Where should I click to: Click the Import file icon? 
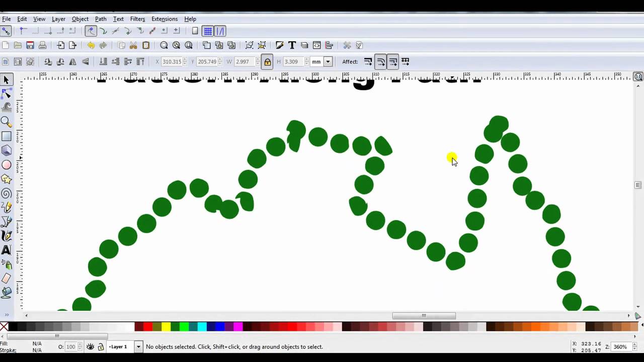(60, 45)
